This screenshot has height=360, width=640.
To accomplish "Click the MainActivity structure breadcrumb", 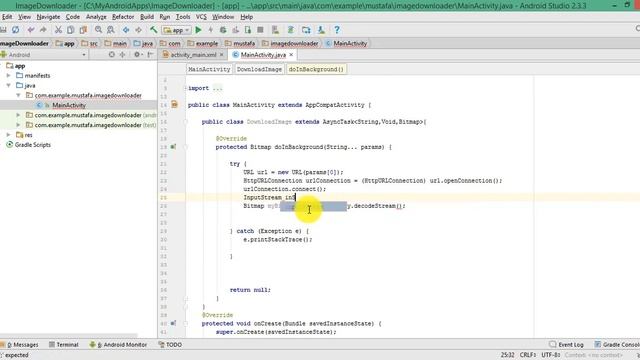I will [x=209, y=69].
